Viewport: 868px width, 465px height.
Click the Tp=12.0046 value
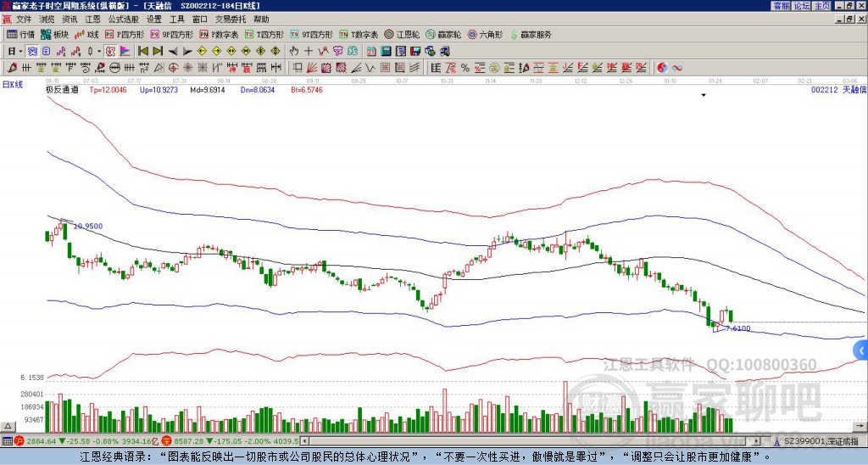[108, 90]
